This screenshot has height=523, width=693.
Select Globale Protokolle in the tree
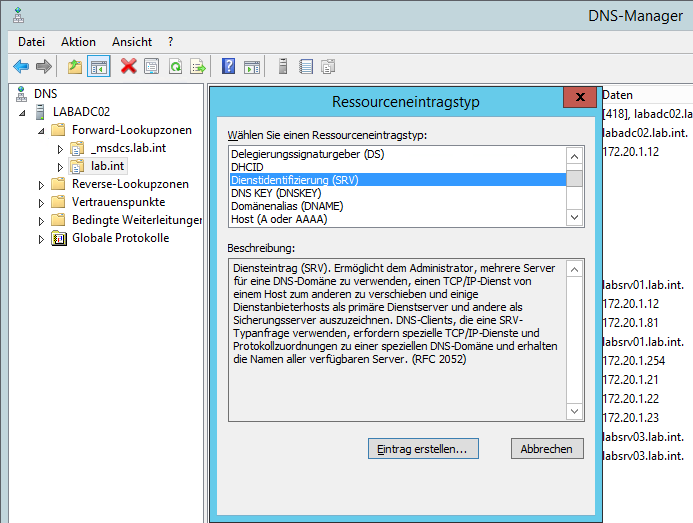coord(120,238)
